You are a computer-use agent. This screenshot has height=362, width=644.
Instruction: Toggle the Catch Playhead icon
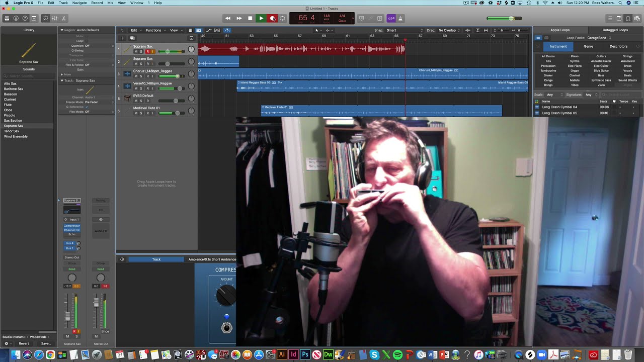click(x=227, y=30)
